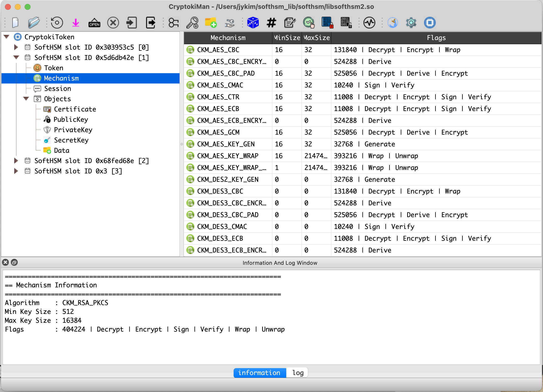This screenshot has width=543, height=392.
Task: Expand SoftHSM slot ID 0x303953c5 [0]
Action: pos(16,47)
